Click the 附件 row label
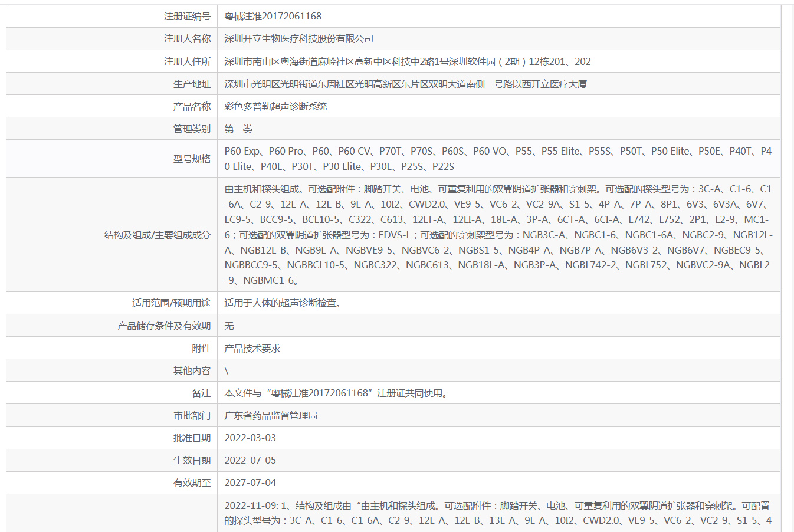 [201, 348]
